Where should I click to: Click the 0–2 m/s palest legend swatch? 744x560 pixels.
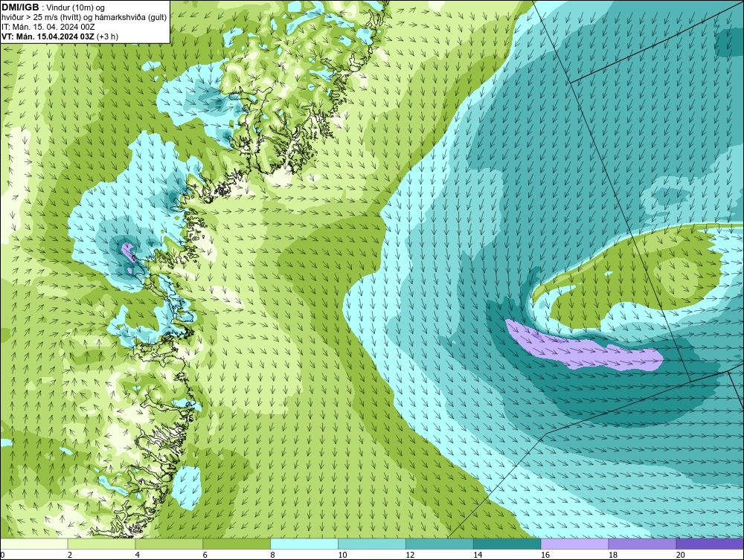click(34, 544)
